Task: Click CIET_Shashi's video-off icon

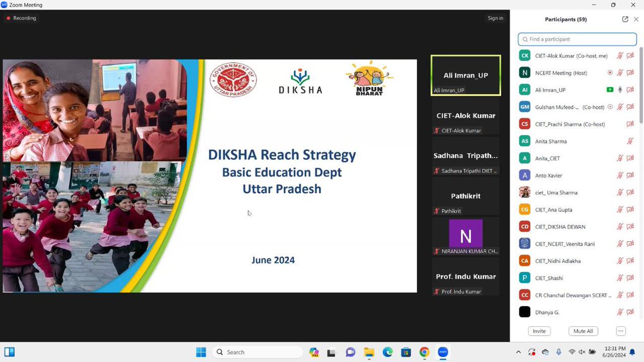Action: click(630, 278)
